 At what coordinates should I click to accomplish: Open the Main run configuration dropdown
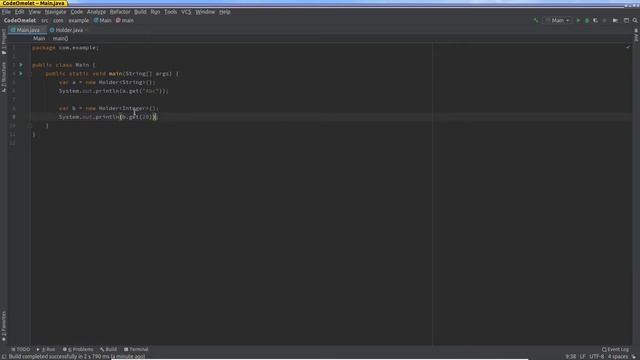point(557,20)
